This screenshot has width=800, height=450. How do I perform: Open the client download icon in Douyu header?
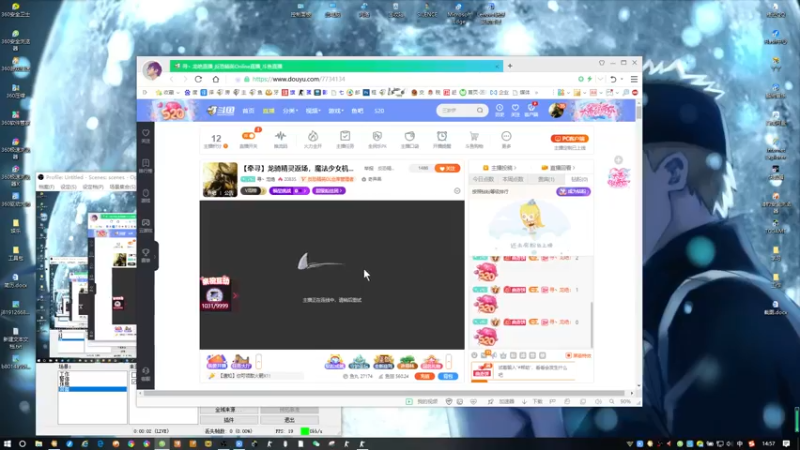coord(531,109)
